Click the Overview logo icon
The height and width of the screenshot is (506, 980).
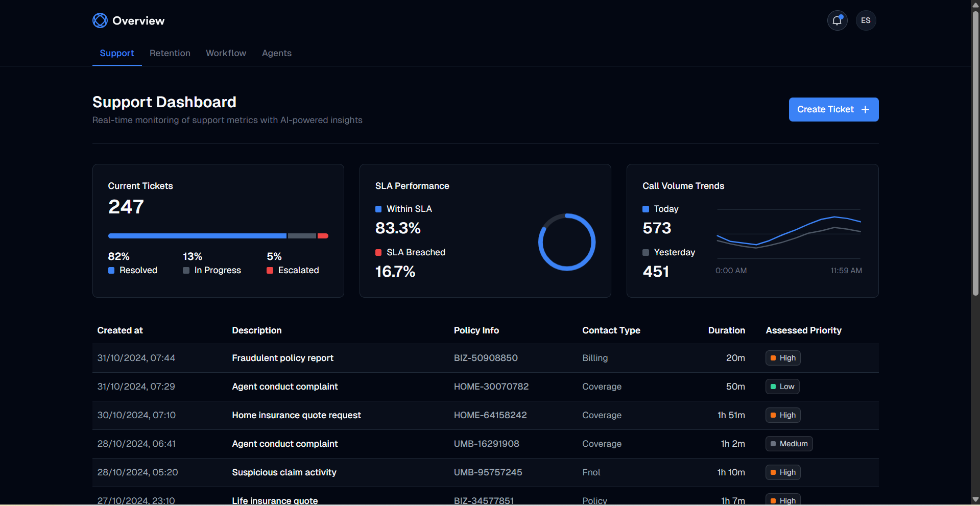pos(100,20)
